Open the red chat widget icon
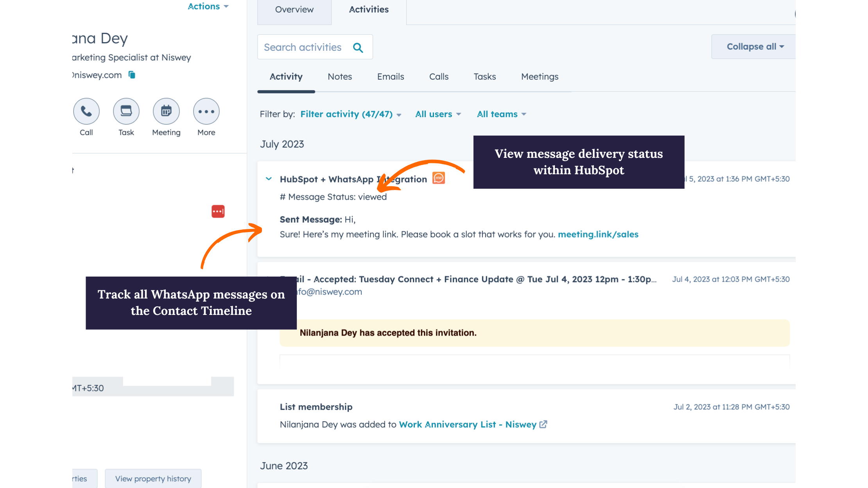Image resolution: width=868 pixels, height=488 pixels. tap(218, 211)
